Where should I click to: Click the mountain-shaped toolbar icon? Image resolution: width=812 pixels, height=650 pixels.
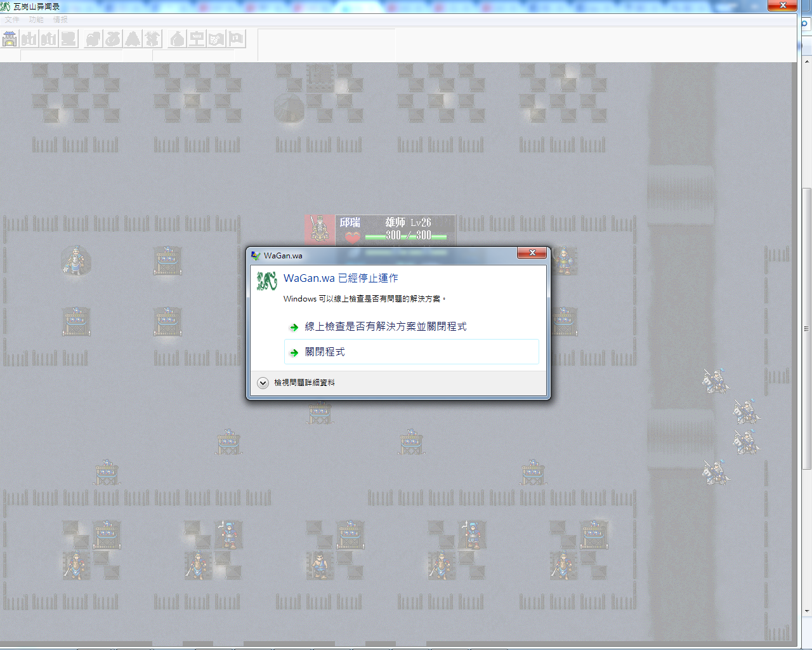pos(133,39)
